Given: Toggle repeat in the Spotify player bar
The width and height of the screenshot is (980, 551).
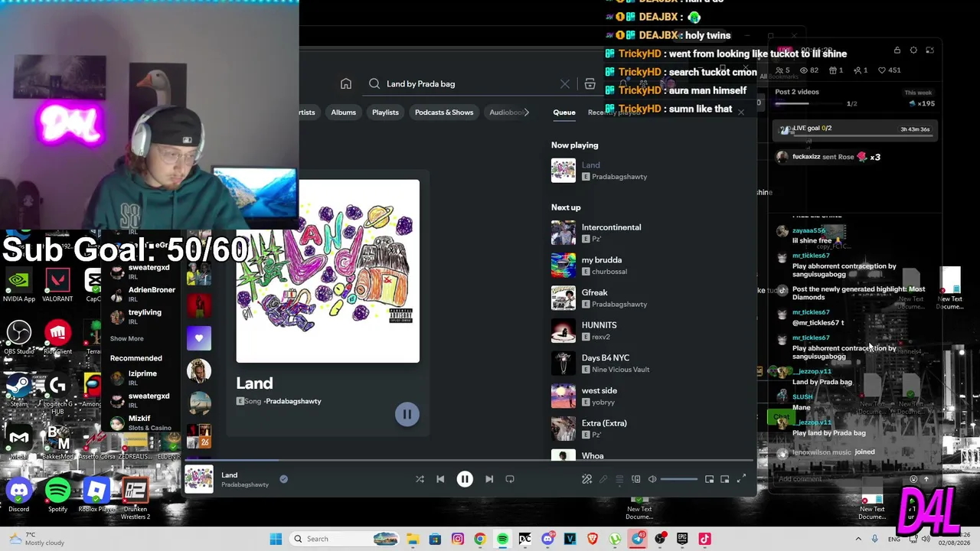Looking at the screenshot, I should 510,479.
